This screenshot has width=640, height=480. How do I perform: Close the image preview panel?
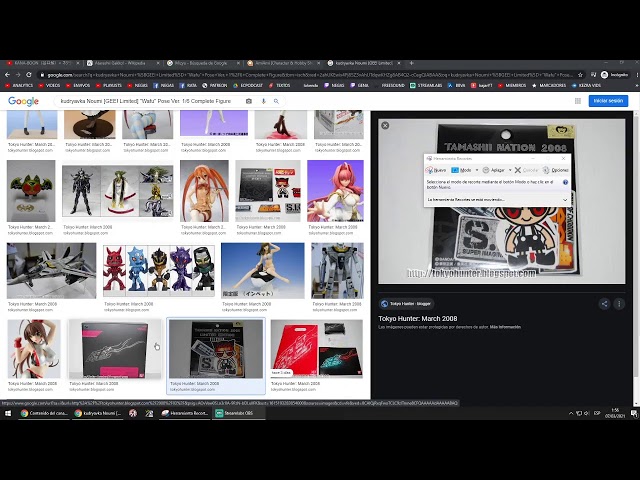click(385, 126)
